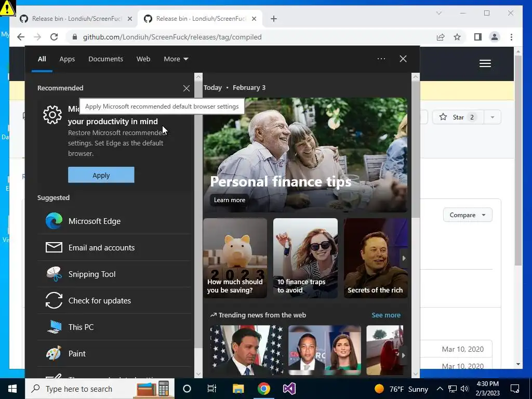Select the Documents search tab
Image resolution: width=532 pixels, height=399 pixels.
105,59
